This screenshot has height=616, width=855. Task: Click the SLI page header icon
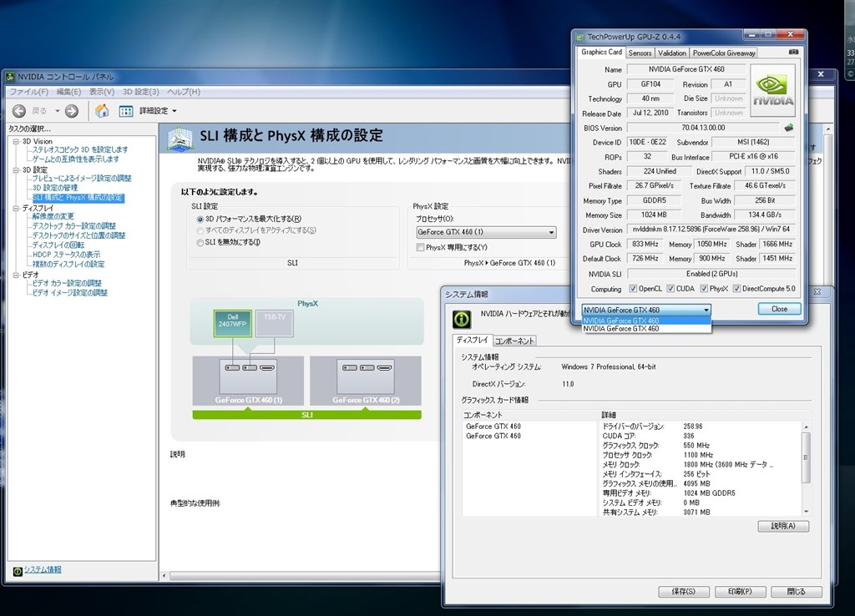pos(180,138)
